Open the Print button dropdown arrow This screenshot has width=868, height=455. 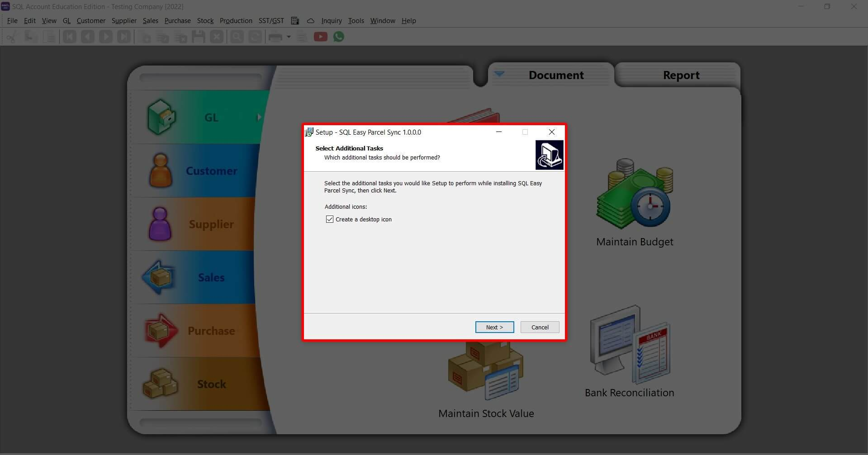pos(289,37)
